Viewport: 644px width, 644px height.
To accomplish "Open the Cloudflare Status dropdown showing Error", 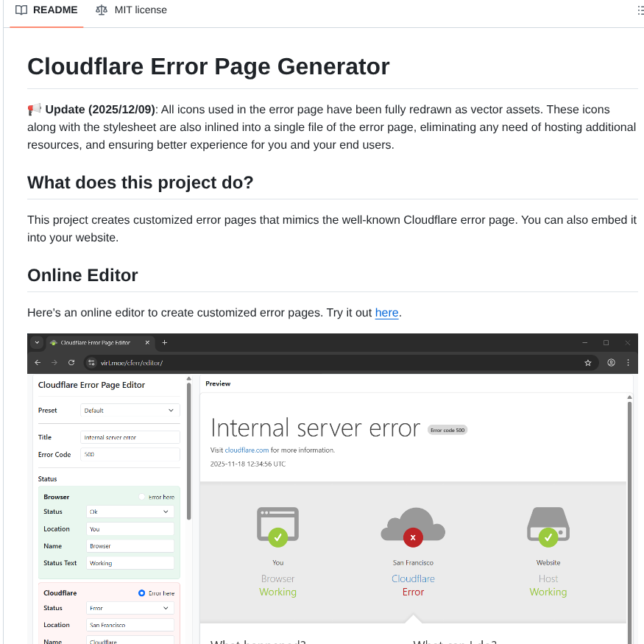I will point(130,608).
